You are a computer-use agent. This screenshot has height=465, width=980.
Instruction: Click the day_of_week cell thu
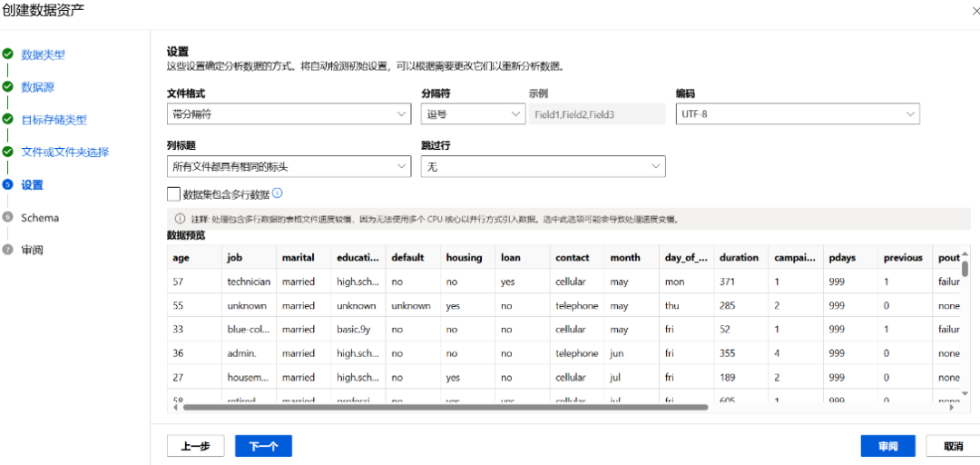click(x=687, y=305)
